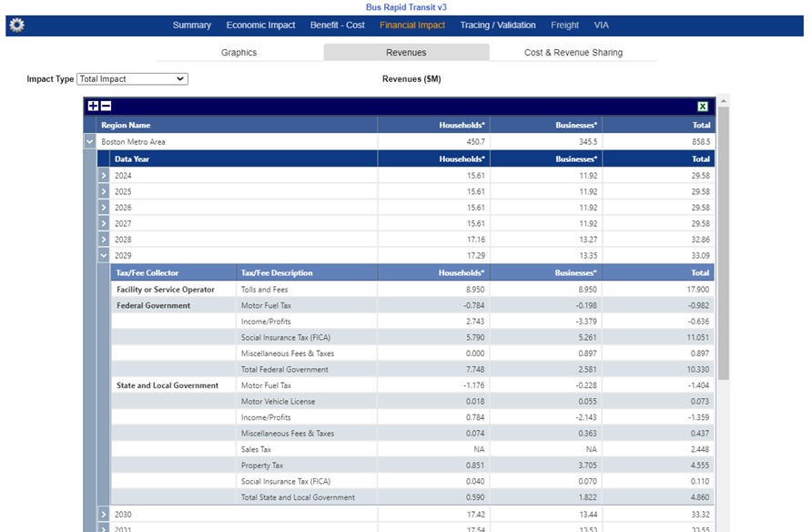Click the expand all plus icon

tap(93, 107)
